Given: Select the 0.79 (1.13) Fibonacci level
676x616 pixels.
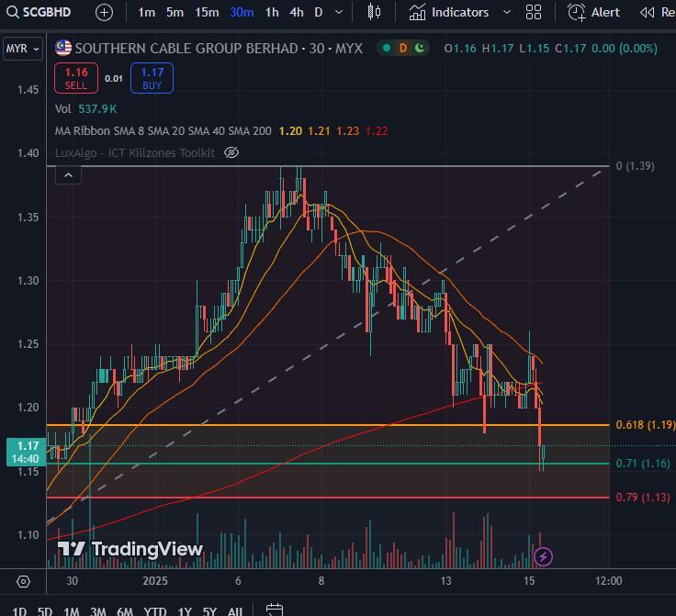Looking at the screenshot, I should [x=643, y=498].
